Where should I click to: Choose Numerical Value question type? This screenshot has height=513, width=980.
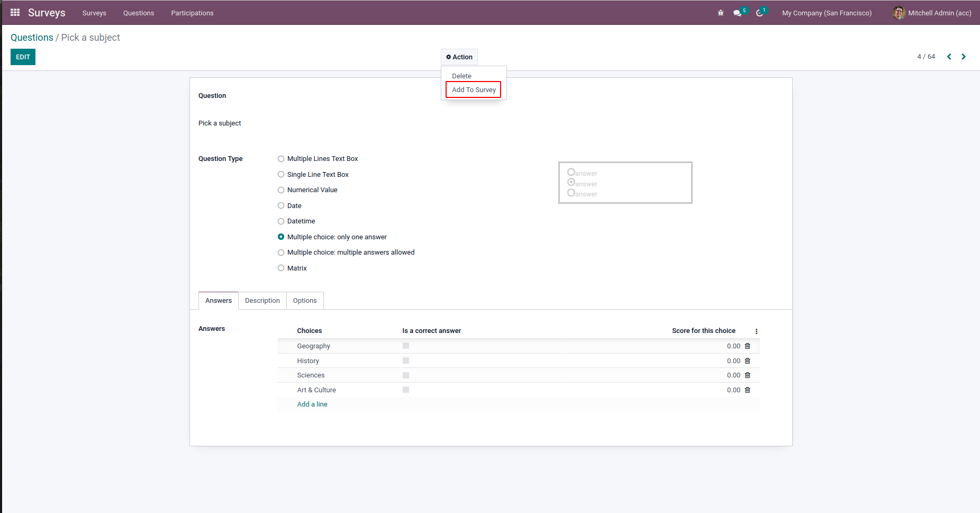point(281,190)
